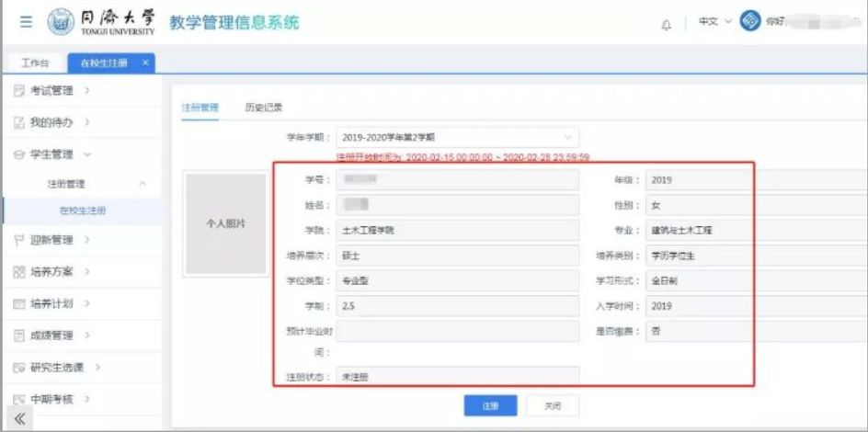Click the 培养层次 field 硕士

[x=457, y=256]
